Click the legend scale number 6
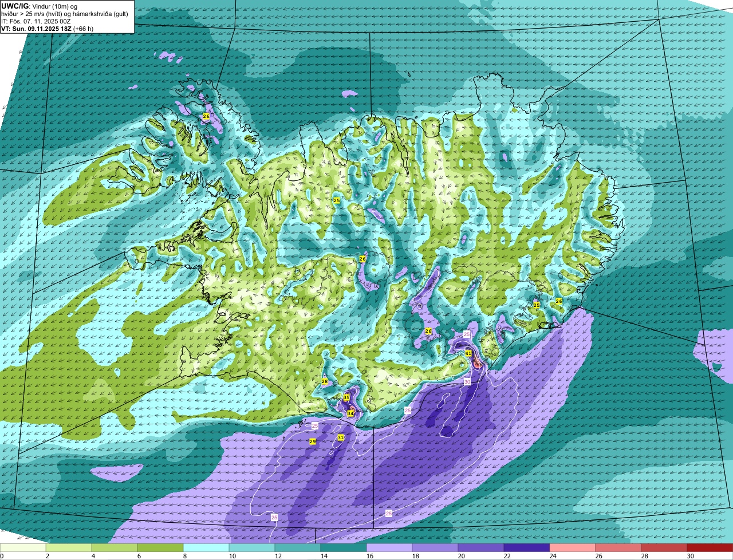The width and height of the screenshot is (733, 560). pyautogui.click(x=139, y=556)
